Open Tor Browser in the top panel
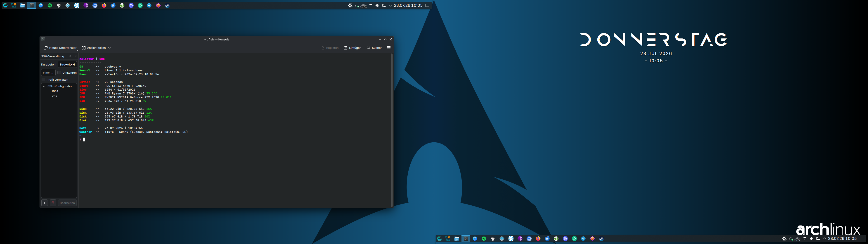Screen dimensions: 868x244 pyautogui.click(x=86, y=5)
